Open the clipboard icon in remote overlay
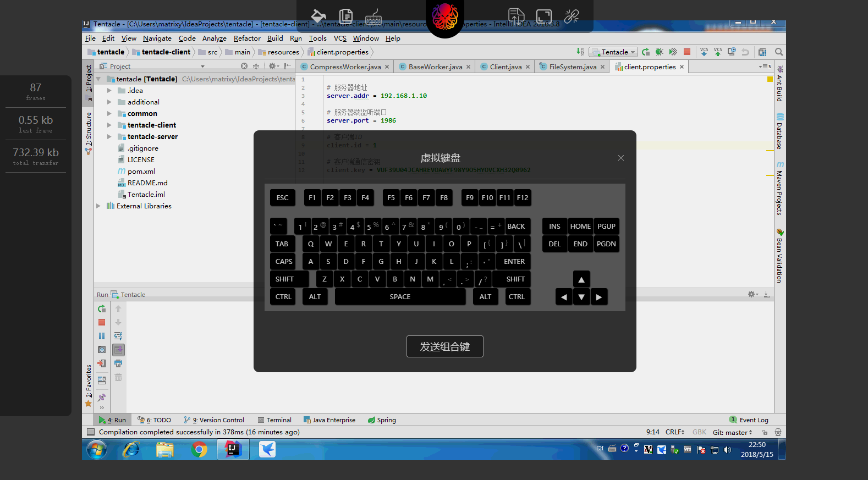This screenshot has height=480, width=868. tap(346, 16)
